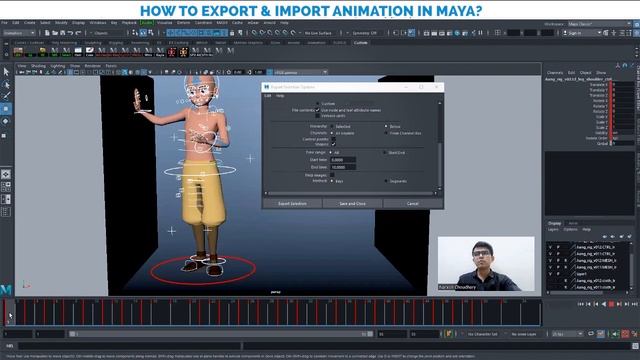
Task: Open a scene using the folder icon
Action: click(55, 33)
